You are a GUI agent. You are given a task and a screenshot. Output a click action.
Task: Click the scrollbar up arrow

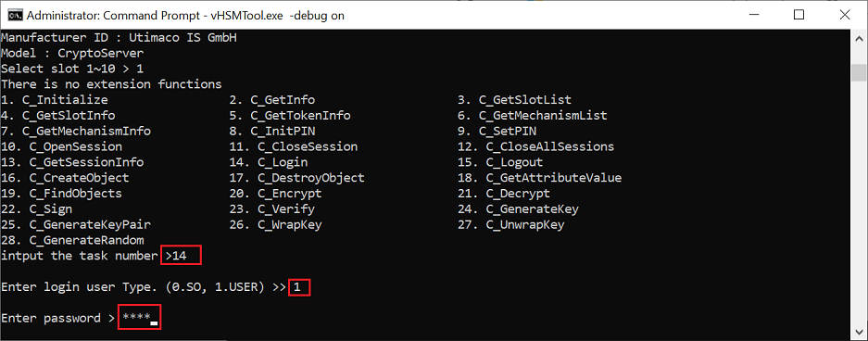pos(859,39)
